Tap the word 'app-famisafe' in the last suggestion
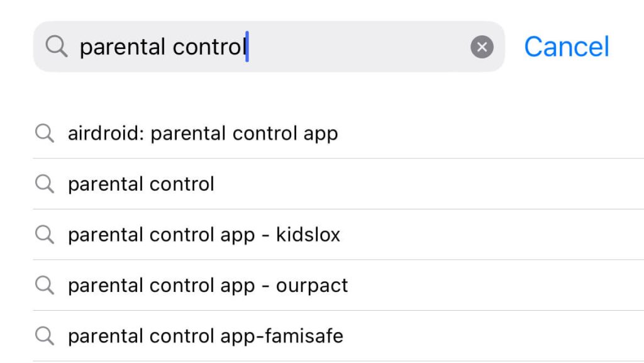The height and width of the screenshot is (363, 644). pyautogui.click(x=282, y=337)
